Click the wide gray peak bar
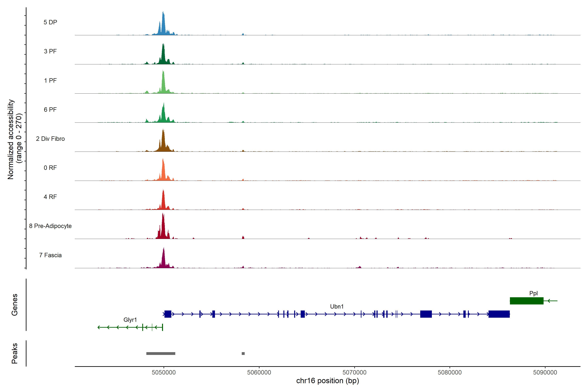Image resolution: width=588 pixels, height=392 pixels. pos(161,353)
